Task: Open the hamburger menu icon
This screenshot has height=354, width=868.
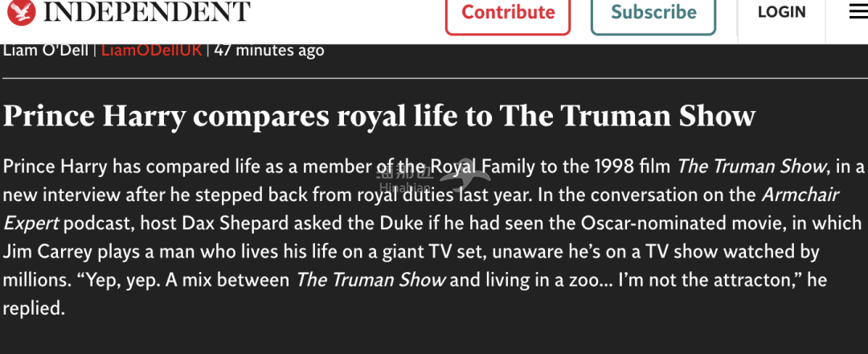Action: click(858, 11)
